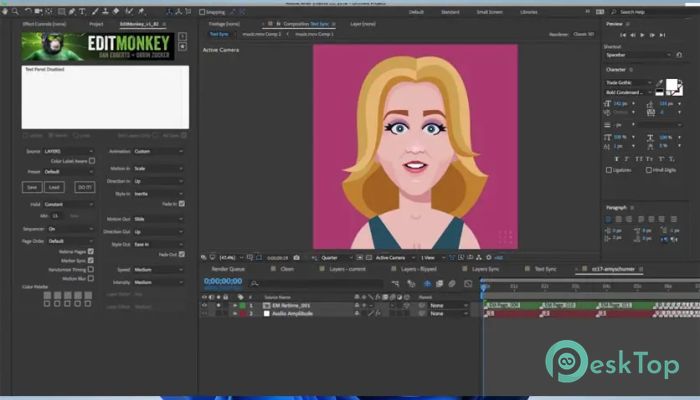Screen dimensions: 700x400
Task: Toggle the Marker Sync checkbox
Action: tap(91, 260)
